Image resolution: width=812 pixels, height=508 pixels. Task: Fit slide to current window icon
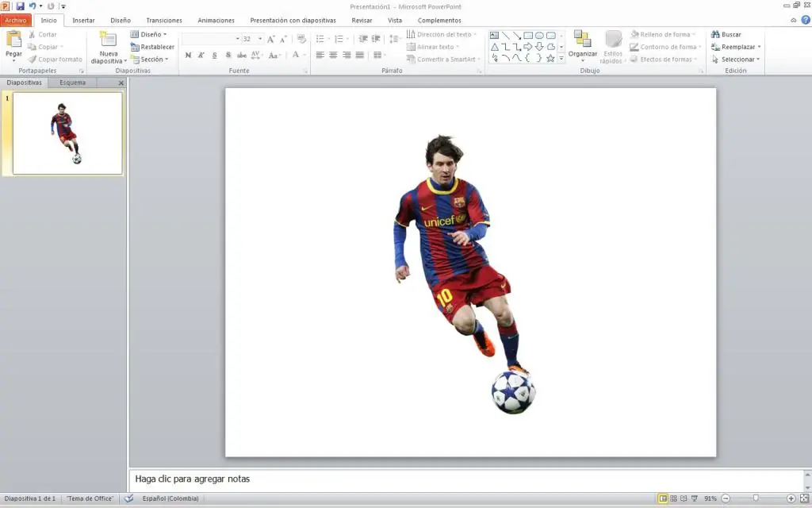[x=804, y=498]
